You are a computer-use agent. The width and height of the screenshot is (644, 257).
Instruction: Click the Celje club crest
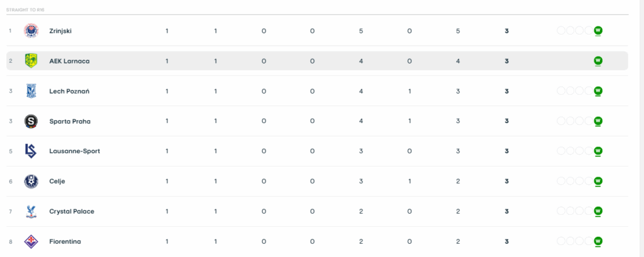click(31, 181)
